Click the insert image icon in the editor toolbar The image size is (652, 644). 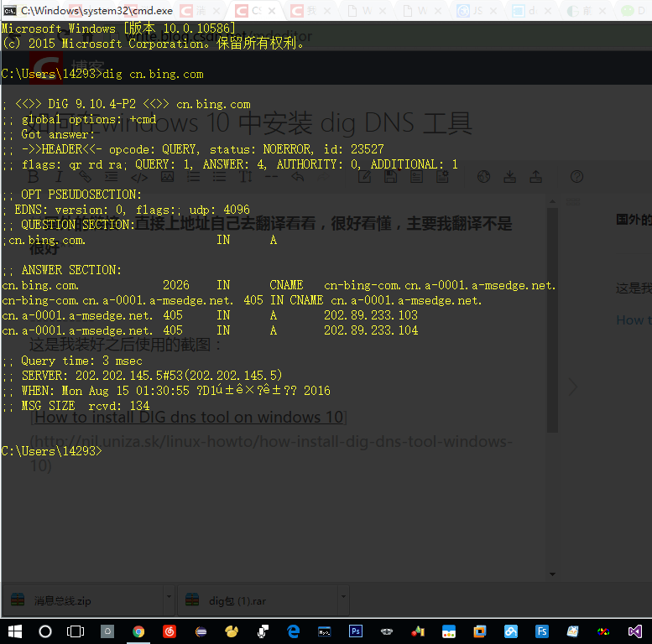coord(167,177)
